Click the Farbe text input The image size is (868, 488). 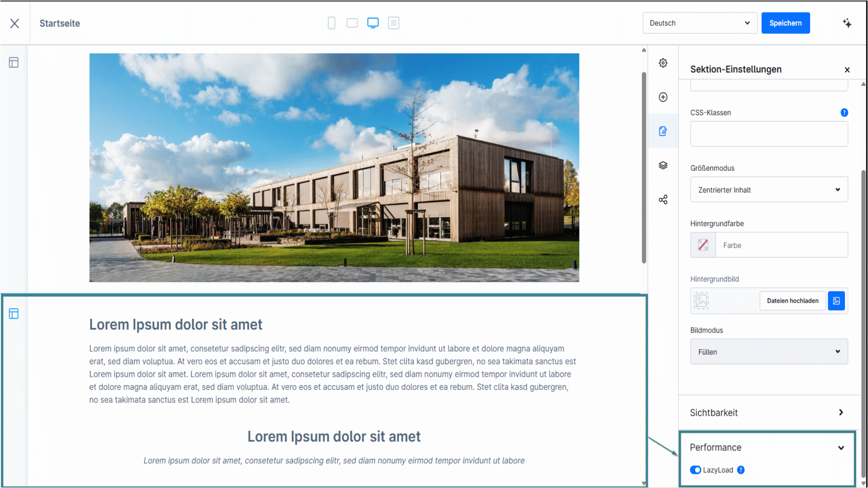[781, 245]
